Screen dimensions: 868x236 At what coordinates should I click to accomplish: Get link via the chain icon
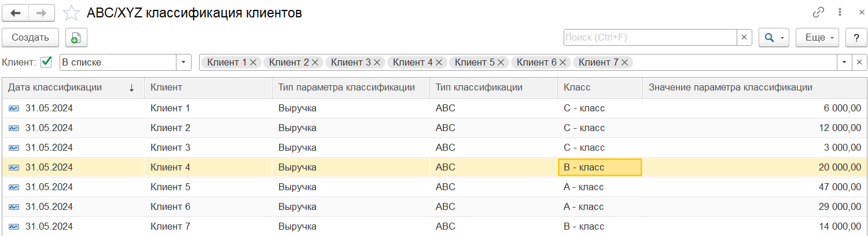tap(818, 12)
